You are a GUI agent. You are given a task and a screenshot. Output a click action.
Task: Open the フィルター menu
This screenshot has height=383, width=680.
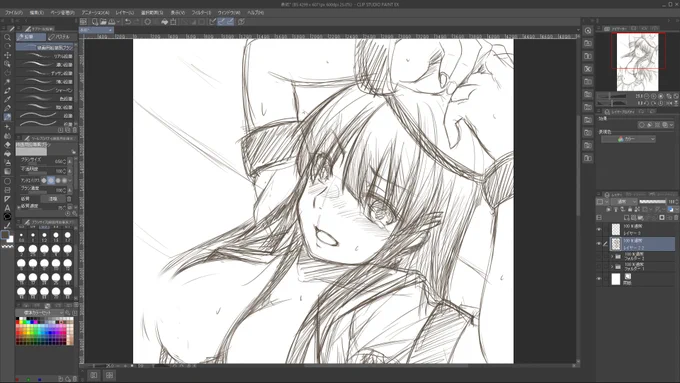201,13
